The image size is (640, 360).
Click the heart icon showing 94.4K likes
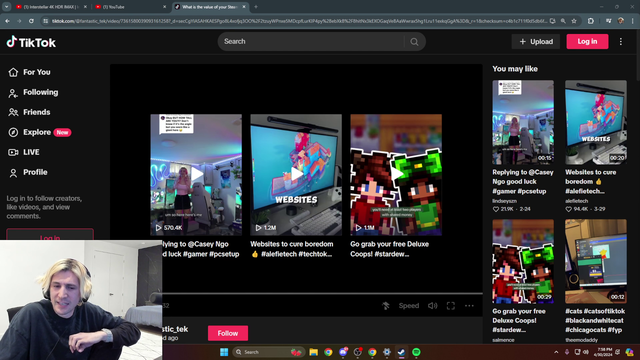coord(568,209)
